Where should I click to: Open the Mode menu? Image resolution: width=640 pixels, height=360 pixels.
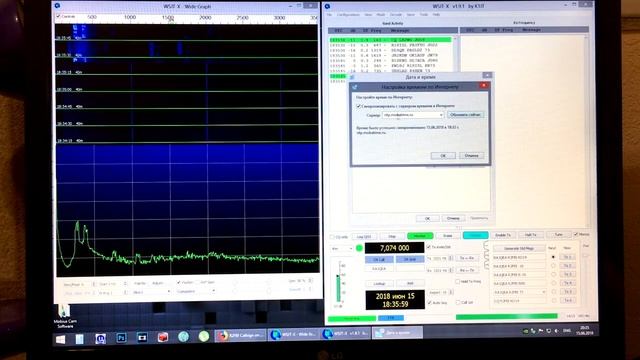coord(381,15)
